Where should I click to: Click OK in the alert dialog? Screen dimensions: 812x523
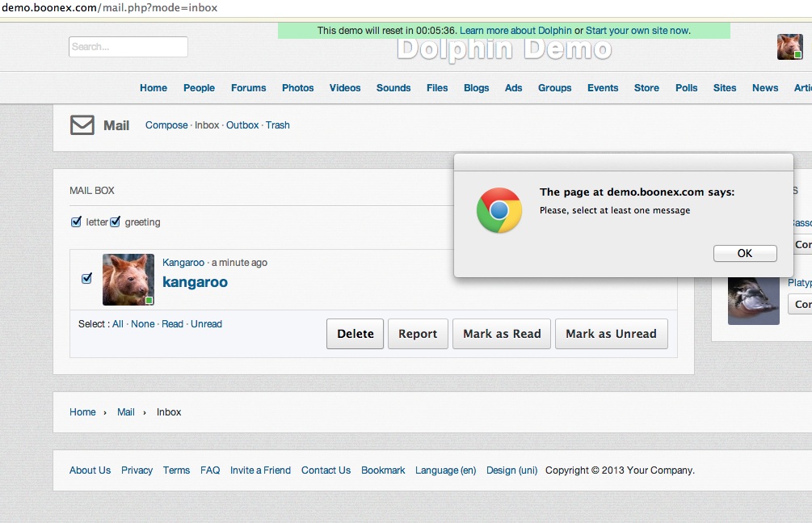[x=745, y=254]
